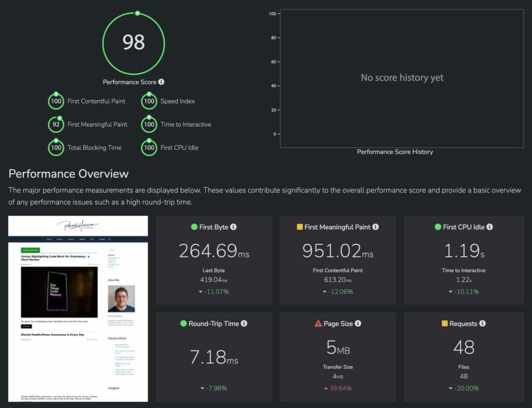The width and height of the screenshot is (532, 408).
Task: Click the -7.98% change on Round-Trip Time
Action: coord(214,388)
